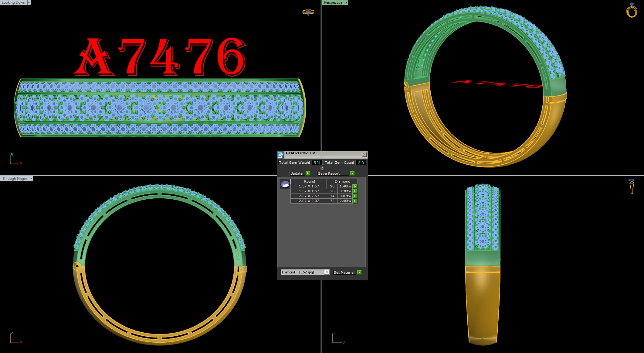The image size is (644, 353).
Task: Click the 0.38tw weight cell
Action: click(x=345, y=191)
